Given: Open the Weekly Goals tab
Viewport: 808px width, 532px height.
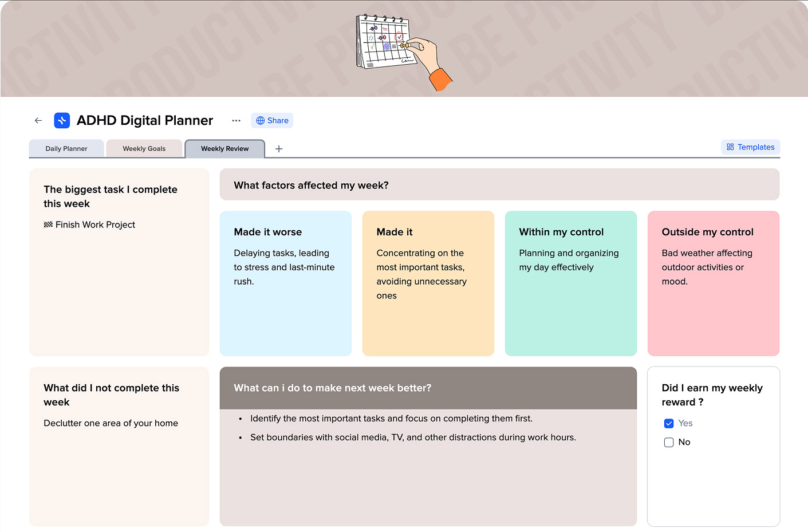Looking at the screenshot, I should [x=144, y=148].
